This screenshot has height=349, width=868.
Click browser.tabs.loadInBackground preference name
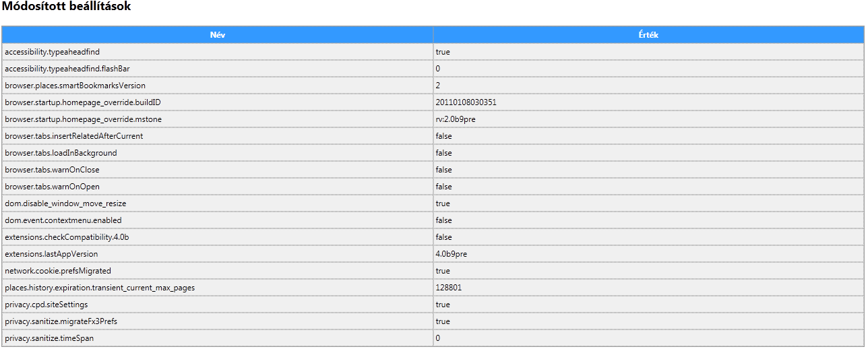tap(61, 153)
